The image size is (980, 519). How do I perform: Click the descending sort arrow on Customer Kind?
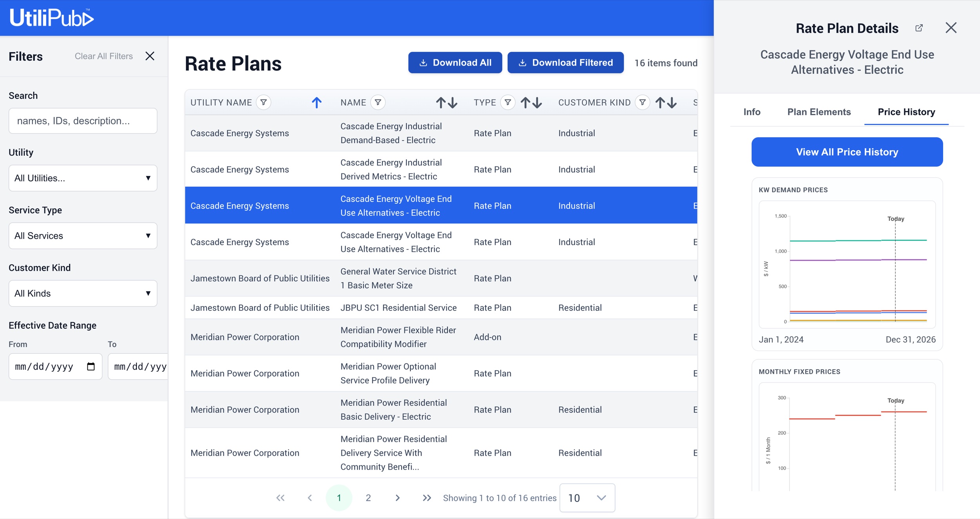[x=671, y=102]
